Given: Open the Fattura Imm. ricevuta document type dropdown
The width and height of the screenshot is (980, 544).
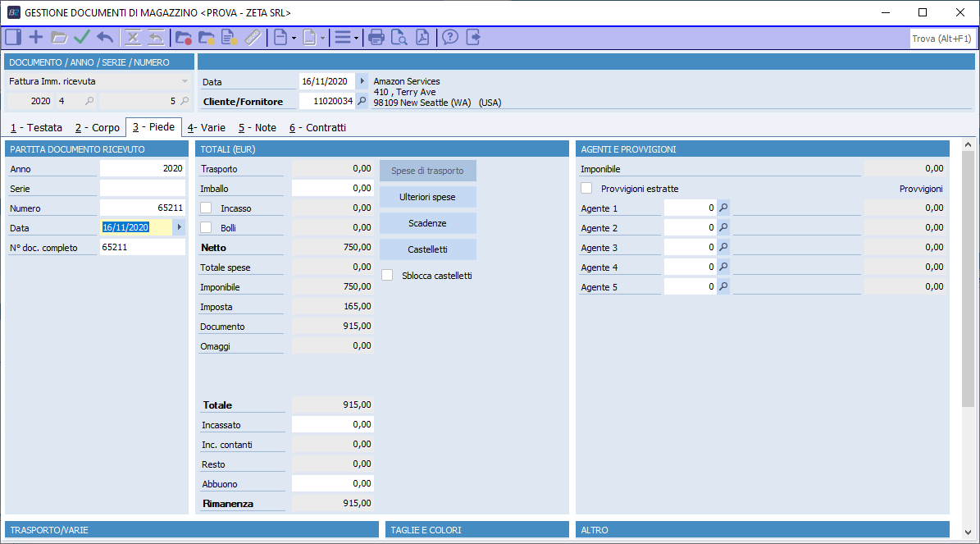Looking at the screenshot, I should point(185,82).
